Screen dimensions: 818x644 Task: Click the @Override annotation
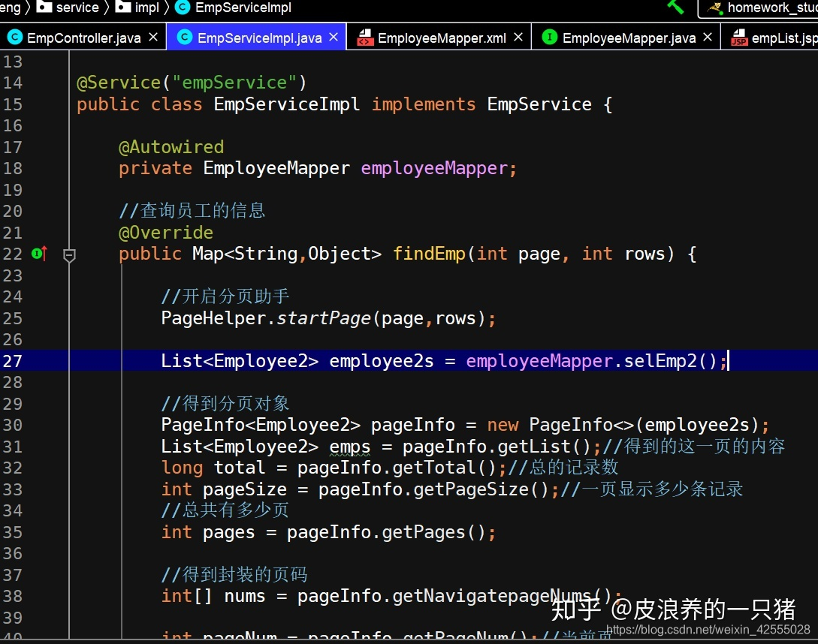(166, 233)
